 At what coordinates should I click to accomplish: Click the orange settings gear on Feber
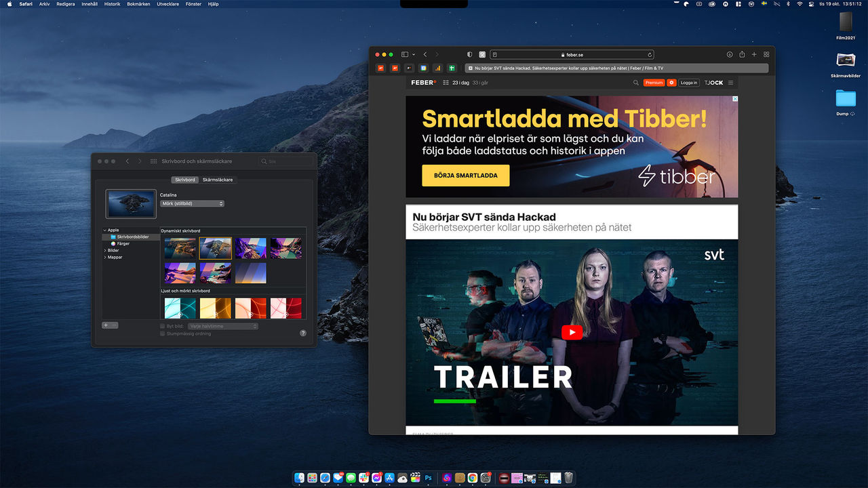[671, 83]
